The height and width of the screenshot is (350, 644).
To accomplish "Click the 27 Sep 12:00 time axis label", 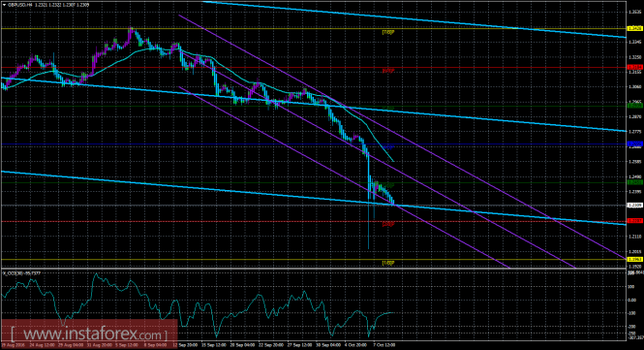I will (298, 345).
